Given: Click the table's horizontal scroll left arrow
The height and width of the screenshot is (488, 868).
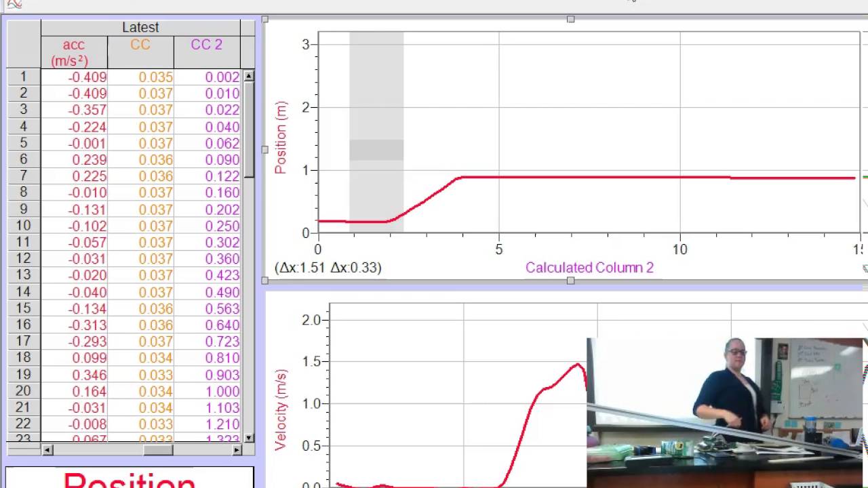Looking at the screenshot, I should [47, 450].
